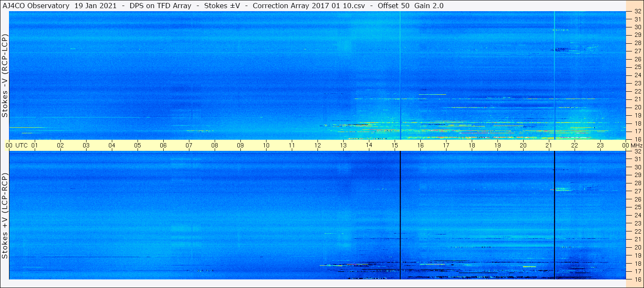Click the 15 hour tick label
The height and width of the screenshot is (288, 644).
tap(395, 145)
